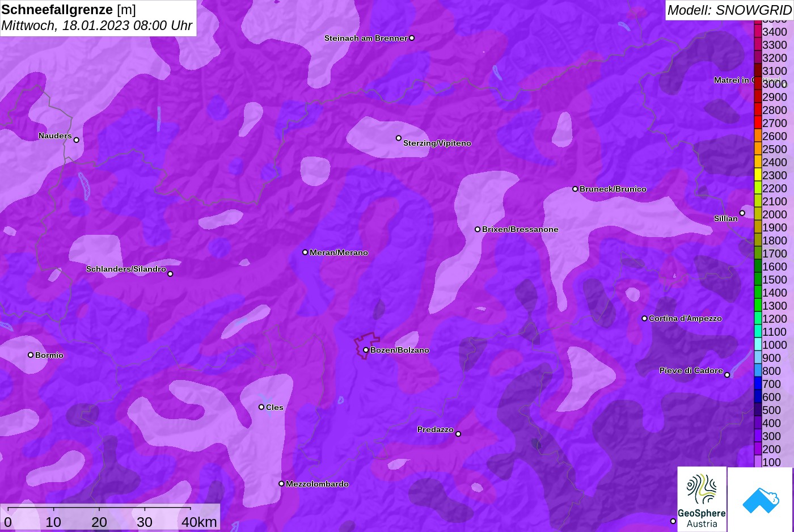794x532 pixels.
Task: Click the Mezzolombardo text label
Action: (x=317, y=484)
